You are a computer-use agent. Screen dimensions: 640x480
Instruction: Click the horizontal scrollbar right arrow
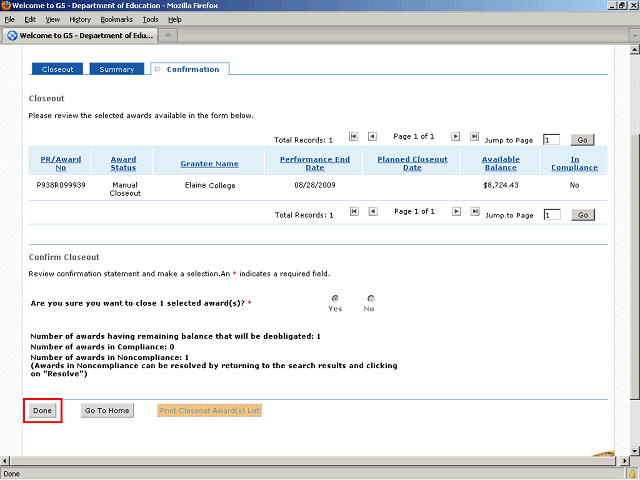pyautogui.click(x=624, y=461)
